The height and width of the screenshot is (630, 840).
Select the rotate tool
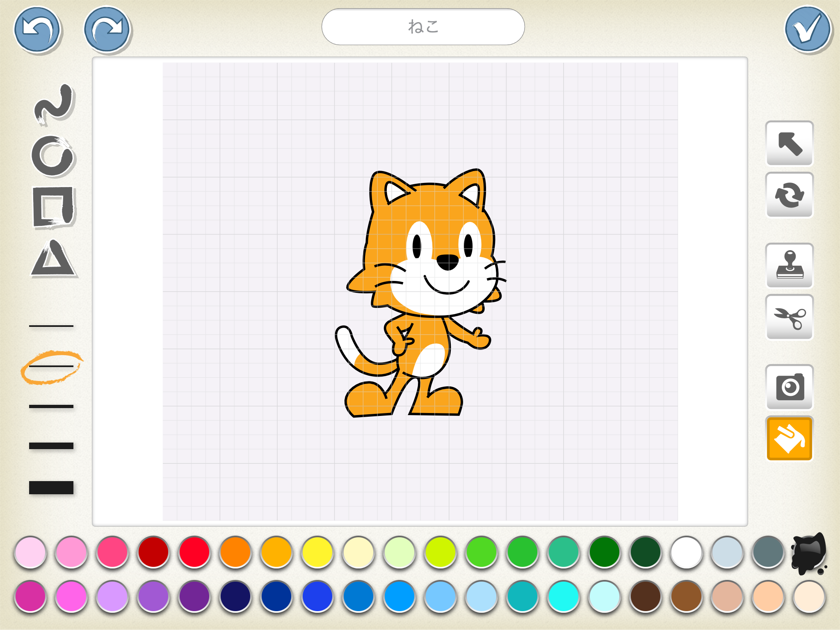790,195
